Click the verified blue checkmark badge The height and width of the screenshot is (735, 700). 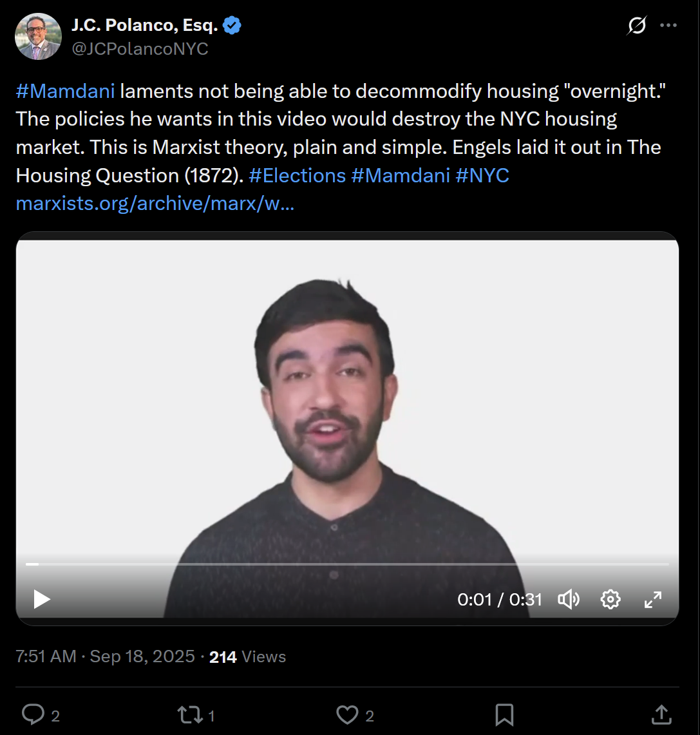[x=232, y=26]
